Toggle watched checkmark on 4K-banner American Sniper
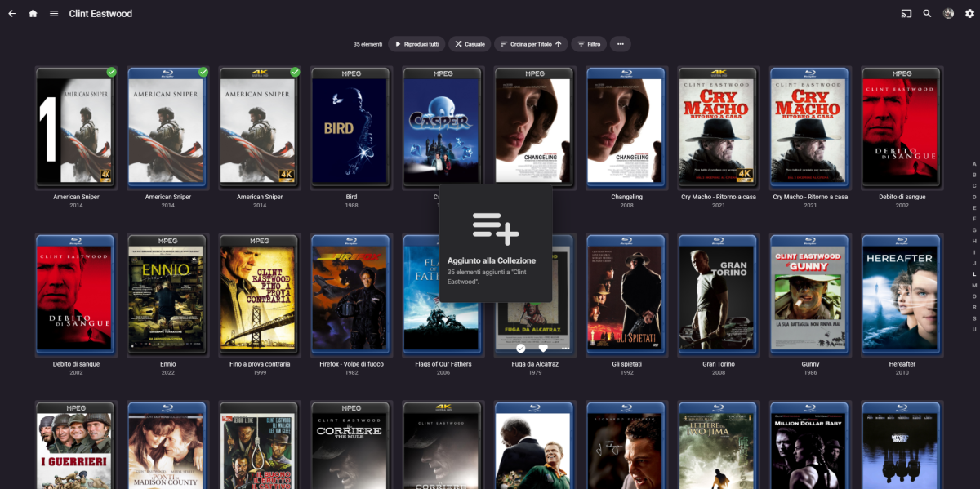Screen dimensions: 980x489 (295, 73)
